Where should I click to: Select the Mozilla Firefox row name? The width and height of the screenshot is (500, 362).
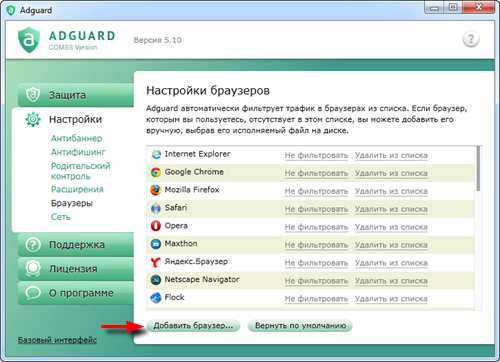coord(192,190)
